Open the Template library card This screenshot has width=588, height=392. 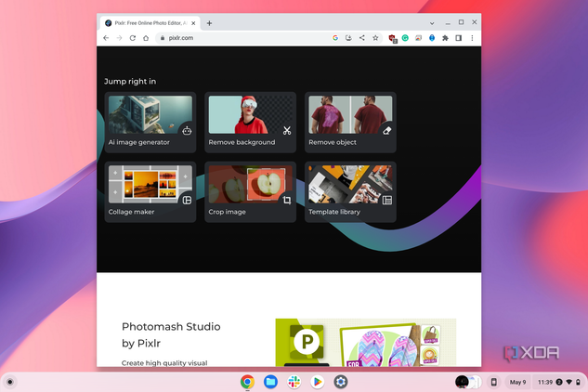(350, 192)
